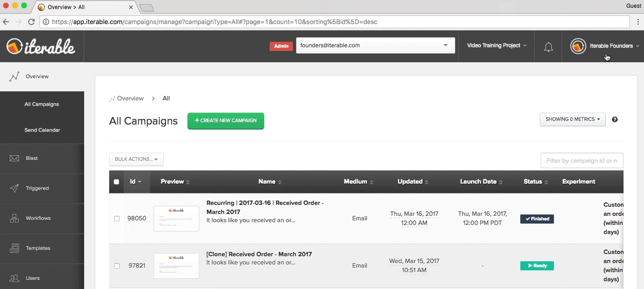Go to the Blast section
Viewport: 644px width, 289px height.
point(42,159)
